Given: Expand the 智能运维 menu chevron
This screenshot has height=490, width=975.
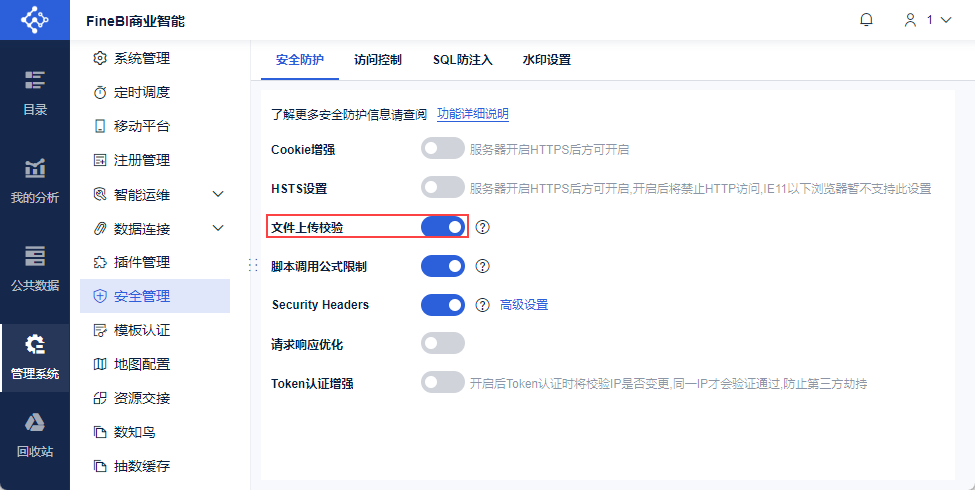Looking at the screenshot, I should (218, 194).
